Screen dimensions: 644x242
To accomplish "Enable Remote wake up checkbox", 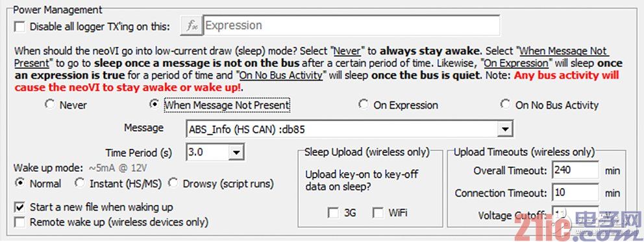I will [x=19, y=222].
